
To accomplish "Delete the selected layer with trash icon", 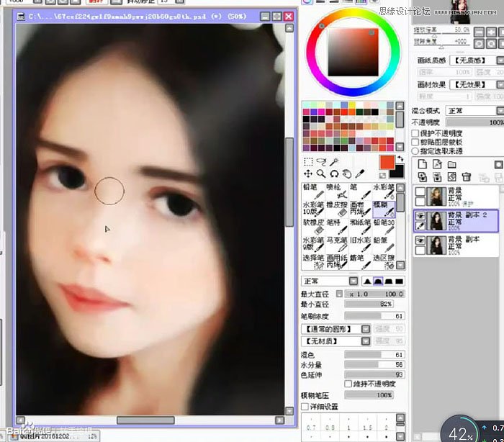I will click(467, 177).
